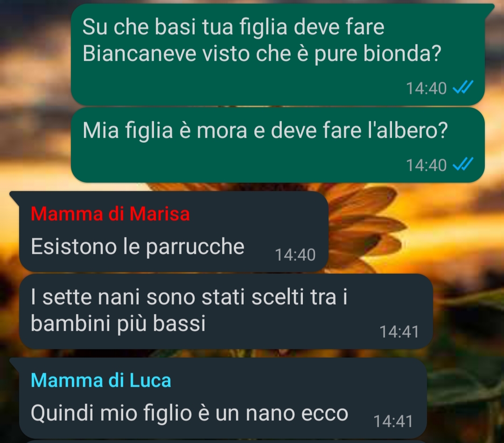The image size is (504, 443).
Task: Tap the 14:41 timestamp on Luca's mom message
Action: click(x=393, y=421)
